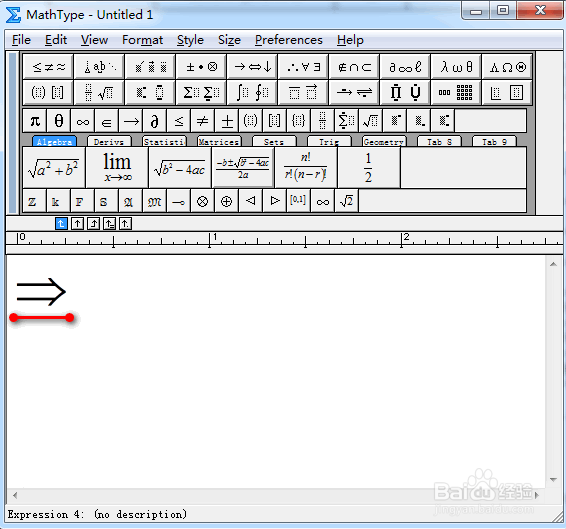Open the fraction and radical templates palette
566x529 pixels.
(99, 92)
